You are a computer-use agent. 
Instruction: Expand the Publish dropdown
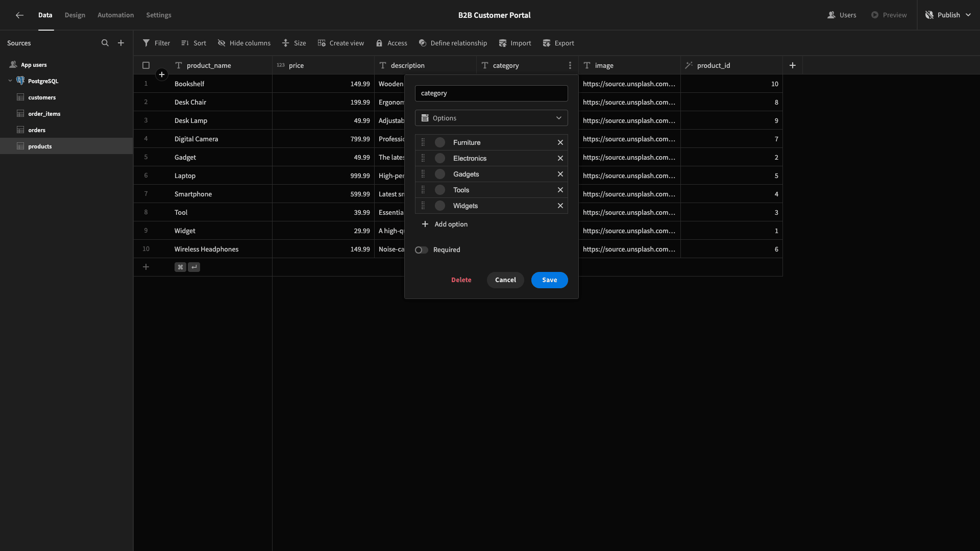968,15
